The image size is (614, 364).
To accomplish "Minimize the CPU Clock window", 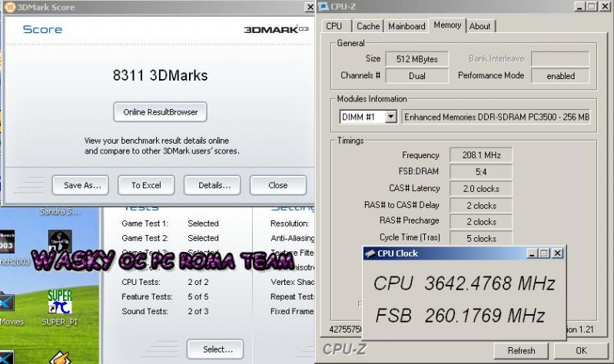I will pyautogui.click(x=531, y=253).
